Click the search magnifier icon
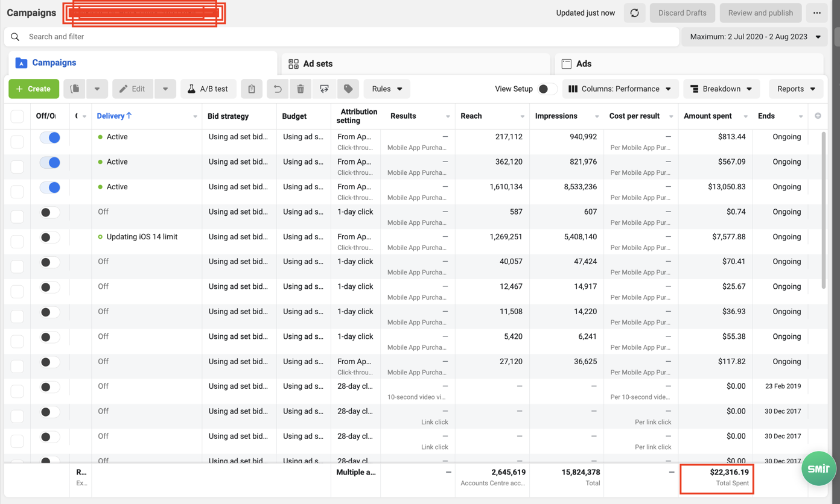The height and width of the screenshot is (504, 840). coord(15,37)
